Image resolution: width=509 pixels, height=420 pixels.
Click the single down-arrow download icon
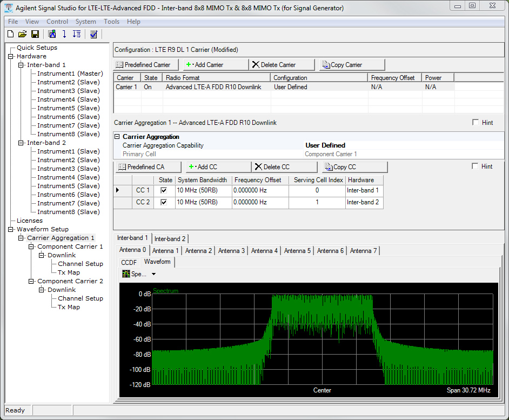[64, 35]
